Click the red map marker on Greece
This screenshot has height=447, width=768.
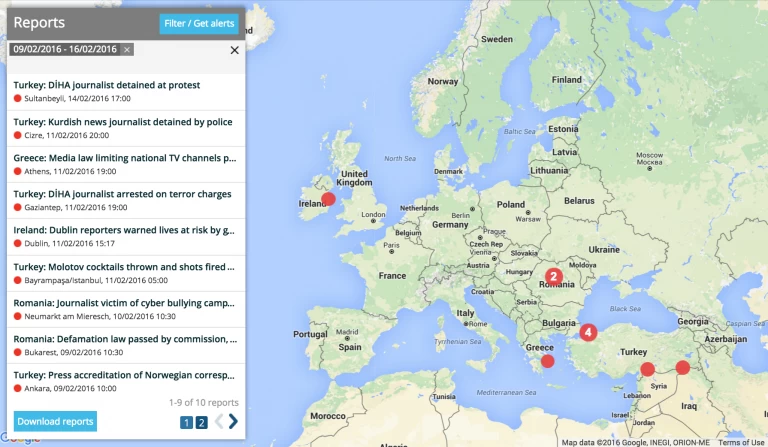(548, 361)
